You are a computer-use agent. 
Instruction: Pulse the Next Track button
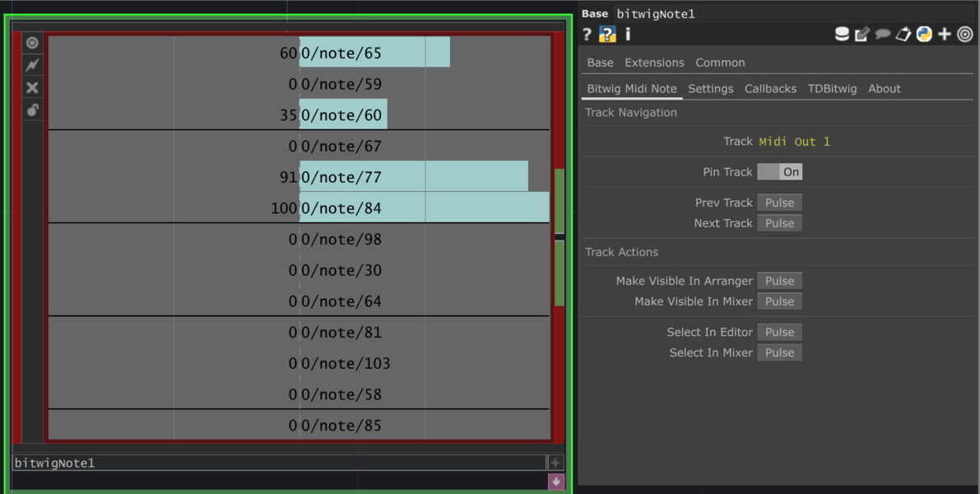tap(779, 223)
